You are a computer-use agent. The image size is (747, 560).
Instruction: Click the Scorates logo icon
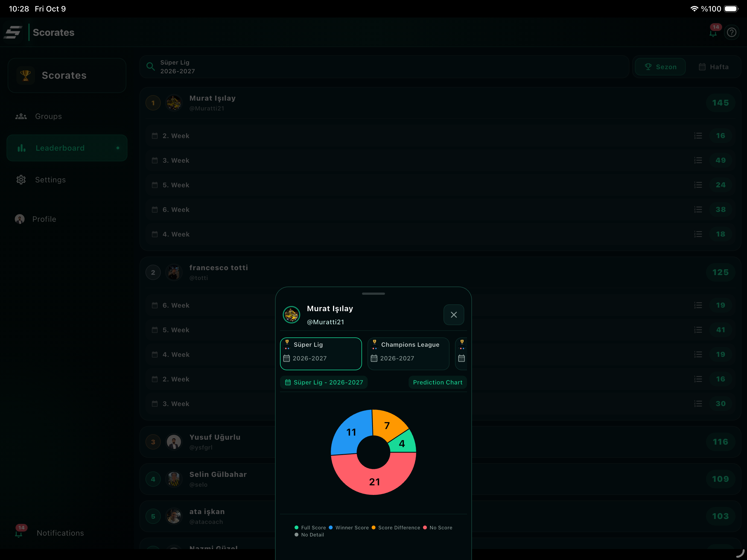tap(13, 33)
